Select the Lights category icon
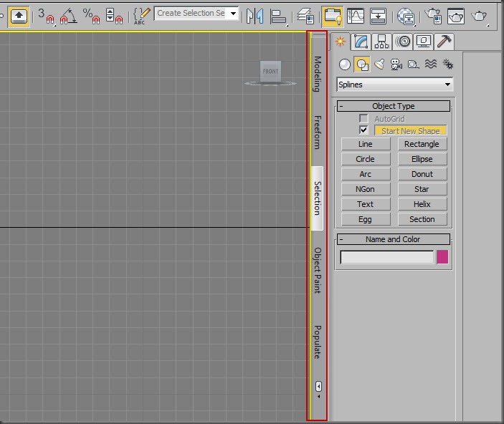The image size is (504, 424). (x=379, y=64)
